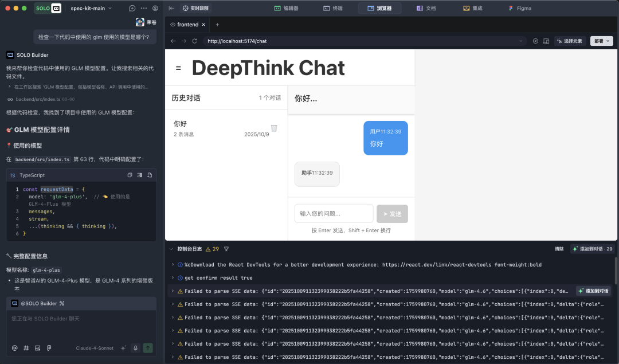The height and width of the screenshot is (364, 619).
Task: Click the user 你好 message bubble
Action: pyautogui.click(x=386, y=138)
